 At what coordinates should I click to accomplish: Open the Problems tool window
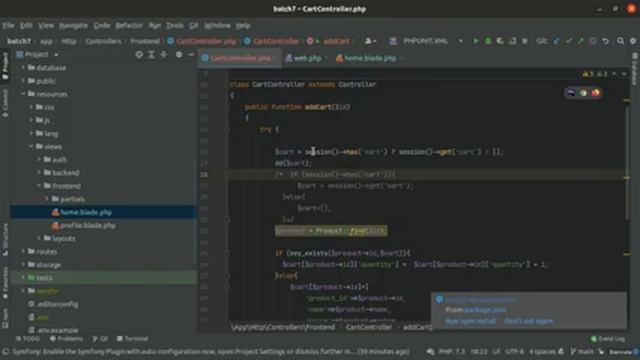(66, 339)
